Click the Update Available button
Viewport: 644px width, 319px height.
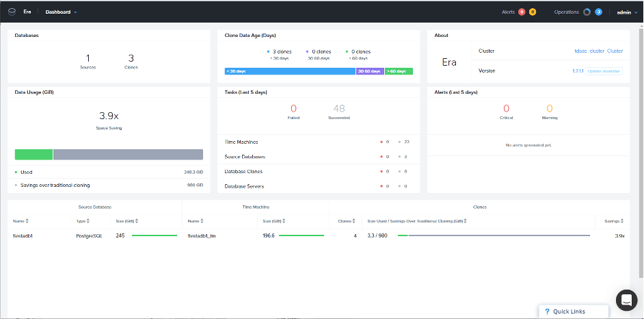[x=604, y=71]
